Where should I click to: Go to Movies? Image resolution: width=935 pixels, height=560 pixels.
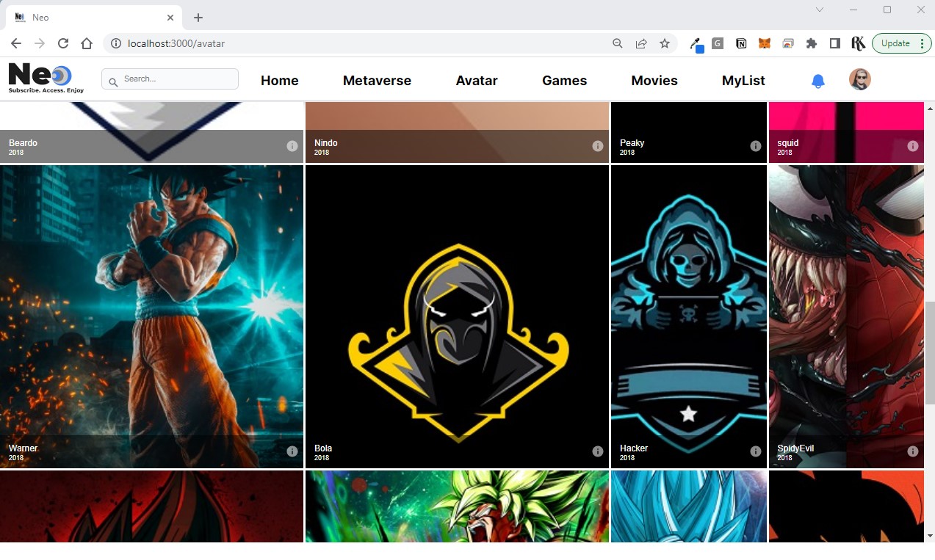click(654, 81)
